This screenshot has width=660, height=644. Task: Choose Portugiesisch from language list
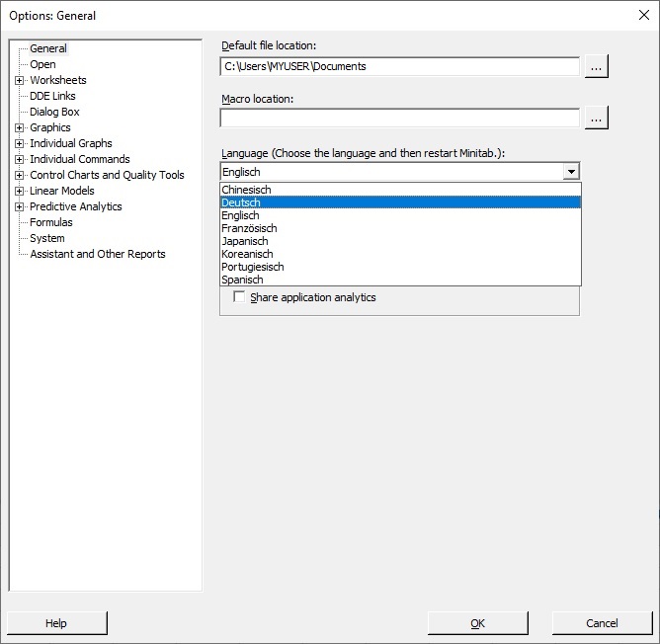coord(400,267)
